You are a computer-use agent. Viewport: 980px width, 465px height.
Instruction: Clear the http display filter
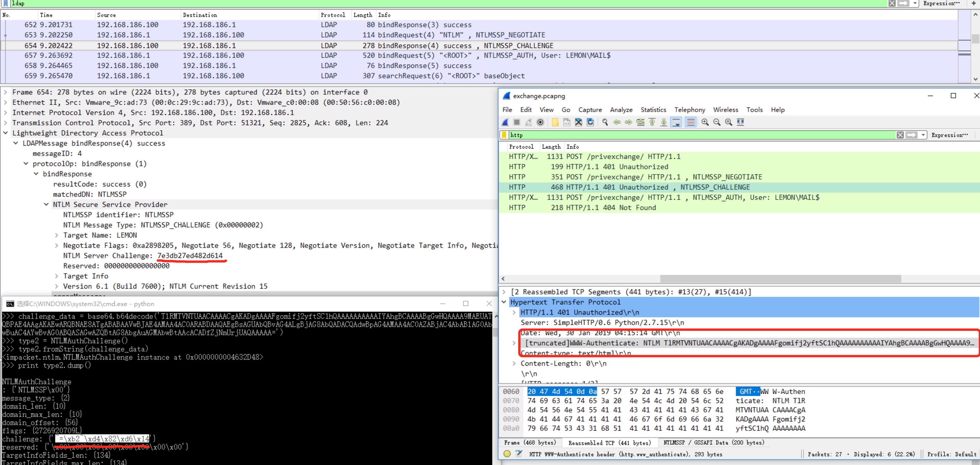(900, 135)
